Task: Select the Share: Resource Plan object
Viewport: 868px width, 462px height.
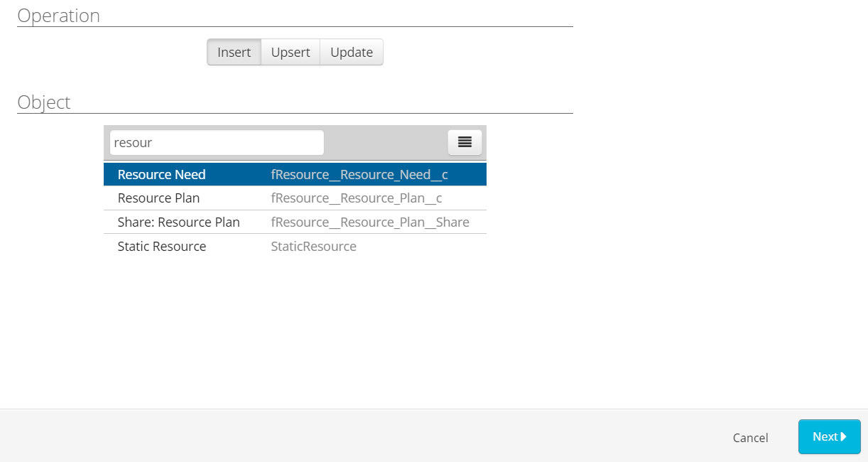Action: tap(178, 222)
